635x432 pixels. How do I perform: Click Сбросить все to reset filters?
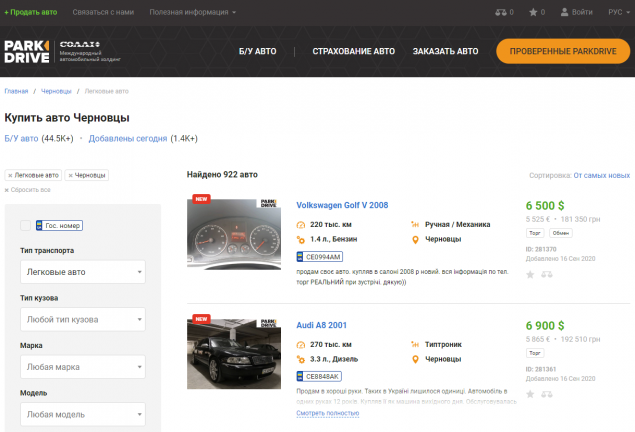[x=28, y=190]
